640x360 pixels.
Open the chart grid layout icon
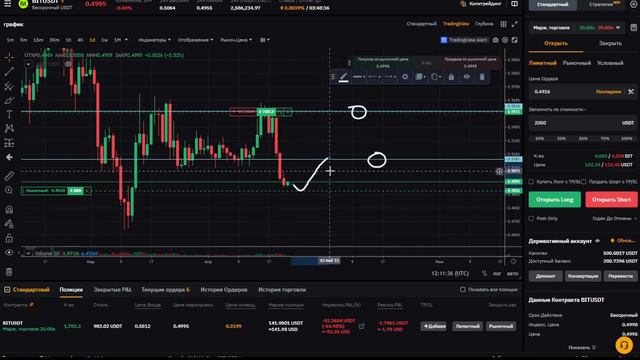pos(503,24)
